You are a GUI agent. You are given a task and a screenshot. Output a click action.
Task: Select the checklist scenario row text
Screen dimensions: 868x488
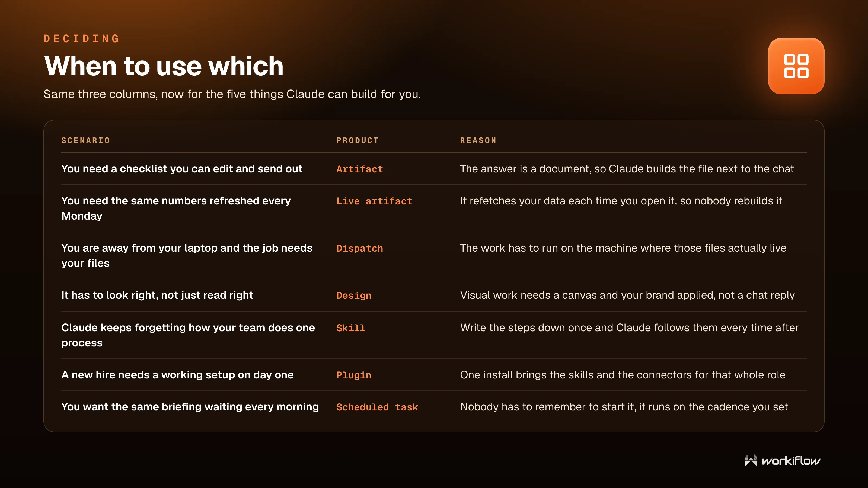[182, 169]
